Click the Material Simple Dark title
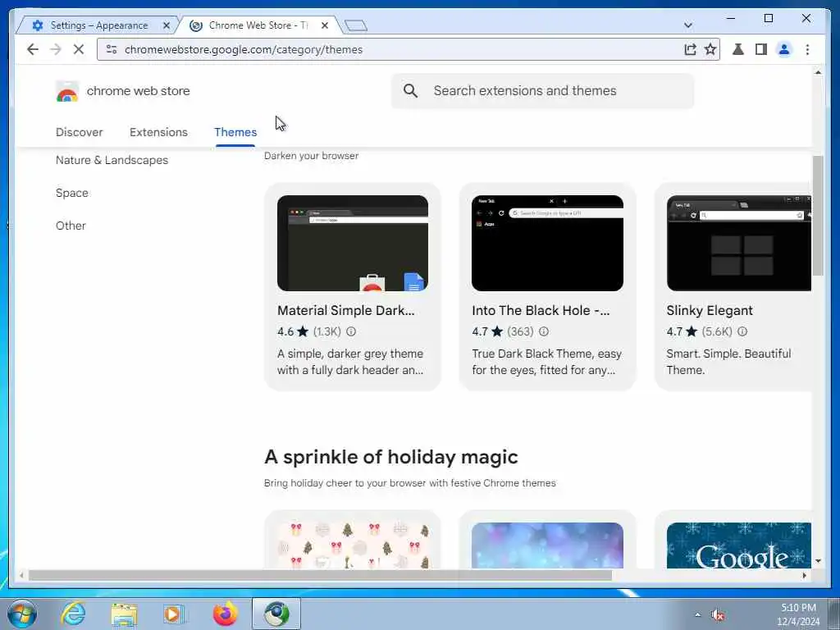Screen dimensions: 840x630 tap(346, 311)
